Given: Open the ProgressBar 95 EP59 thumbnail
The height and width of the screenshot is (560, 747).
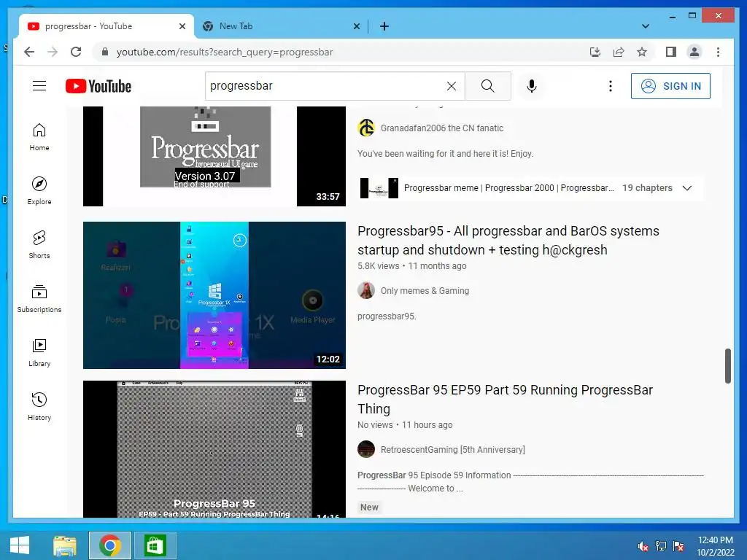Looking at the screenshot, I should (x=214, y=449).
